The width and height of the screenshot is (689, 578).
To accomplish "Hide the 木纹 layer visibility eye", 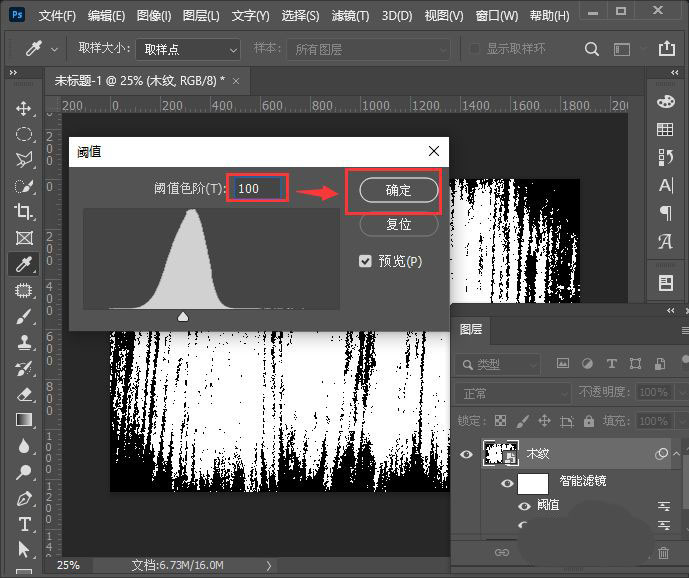I will click(466, 454).
